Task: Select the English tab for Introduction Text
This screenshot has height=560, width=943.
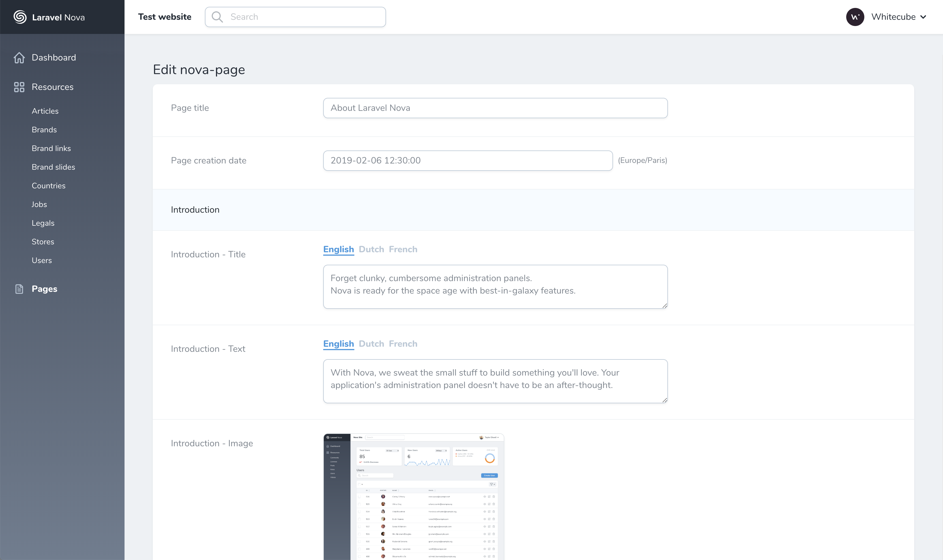Action: pos(338,343)
